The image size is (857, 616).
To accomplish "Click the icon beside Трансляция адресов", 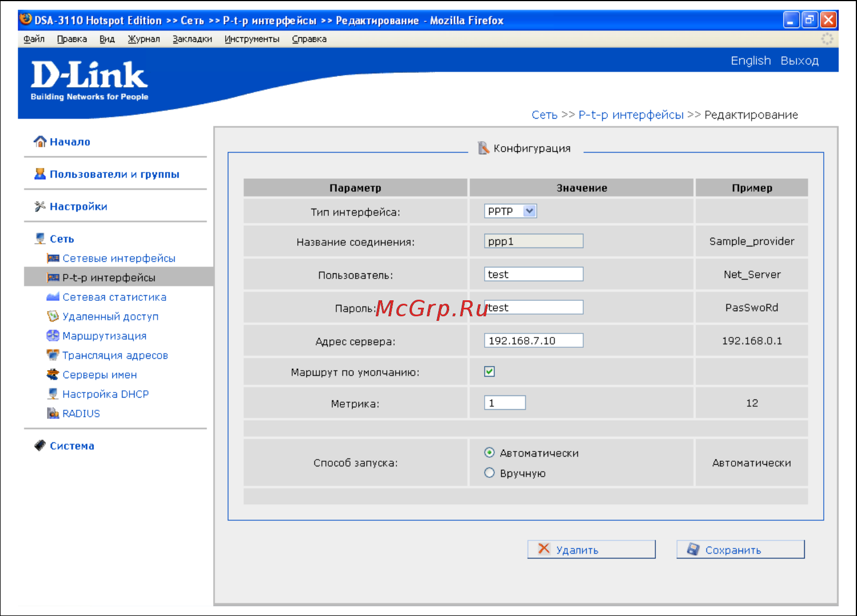I will click(x=53, y=355).
